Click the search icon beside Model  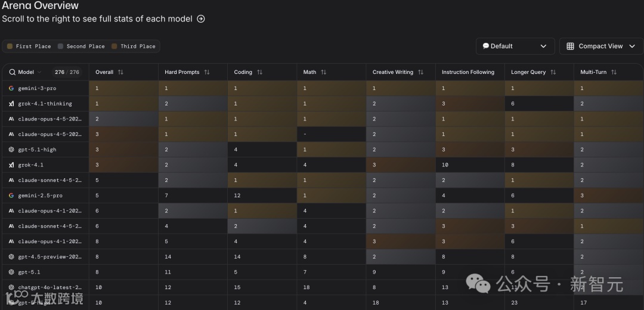pos(12,72)
